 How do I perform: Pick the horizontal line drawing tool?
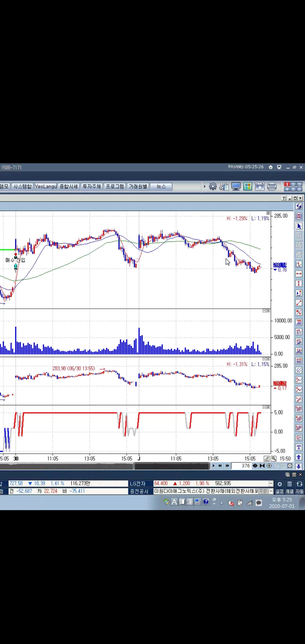pos(299,274)
